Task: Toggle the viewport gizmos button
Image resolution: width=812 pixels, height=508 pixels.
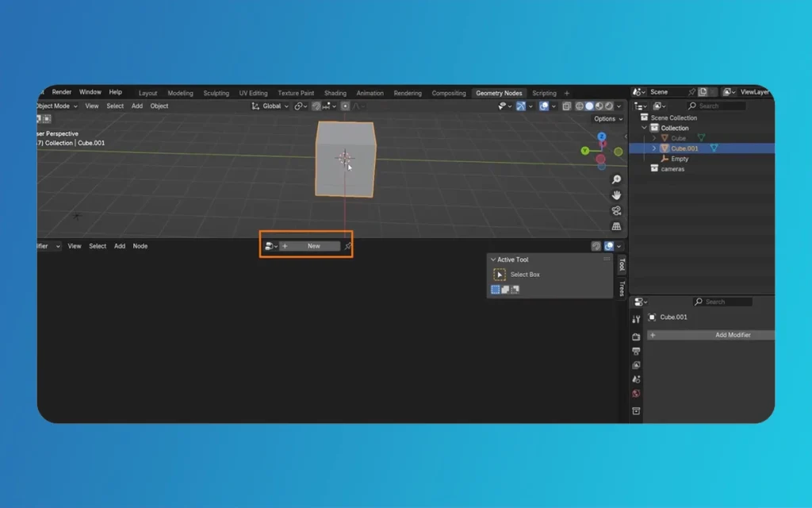Action: tap(521, 106)
